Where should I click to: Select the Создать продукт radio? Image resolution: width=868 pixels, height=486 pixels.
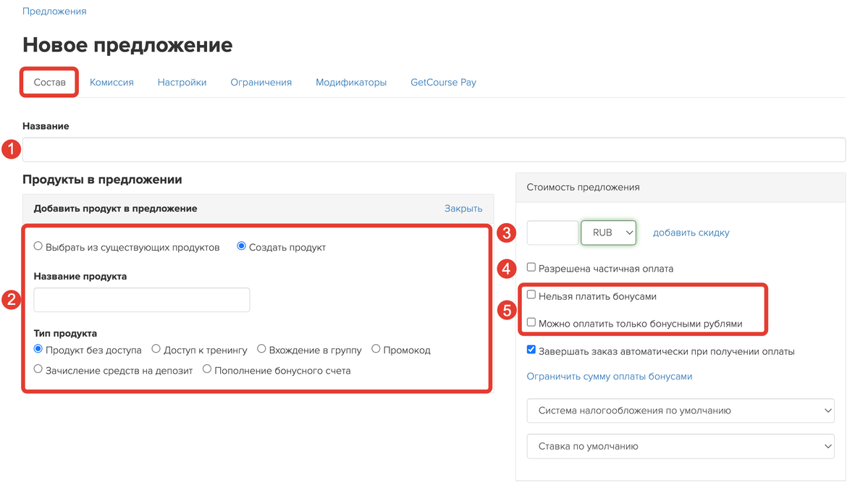pyautogui.click(x=241, y=246)
